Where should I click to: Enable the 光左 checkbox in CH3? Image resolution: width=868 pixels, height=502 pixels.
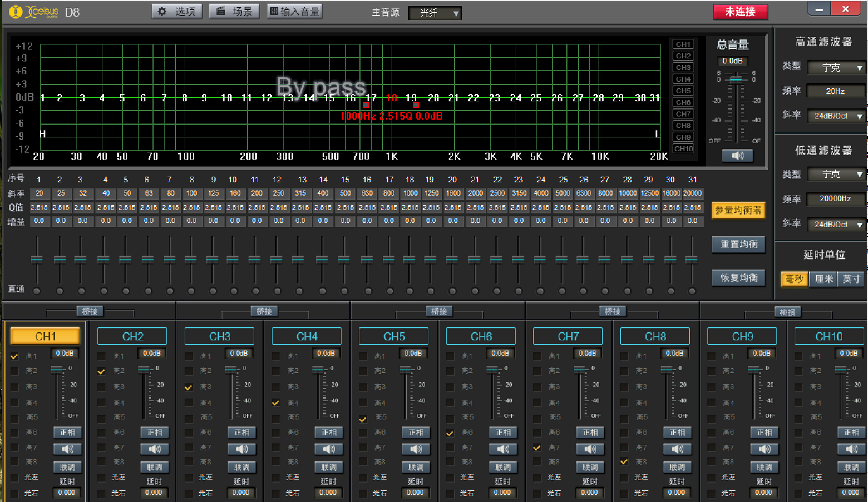(x=189, y=477)
